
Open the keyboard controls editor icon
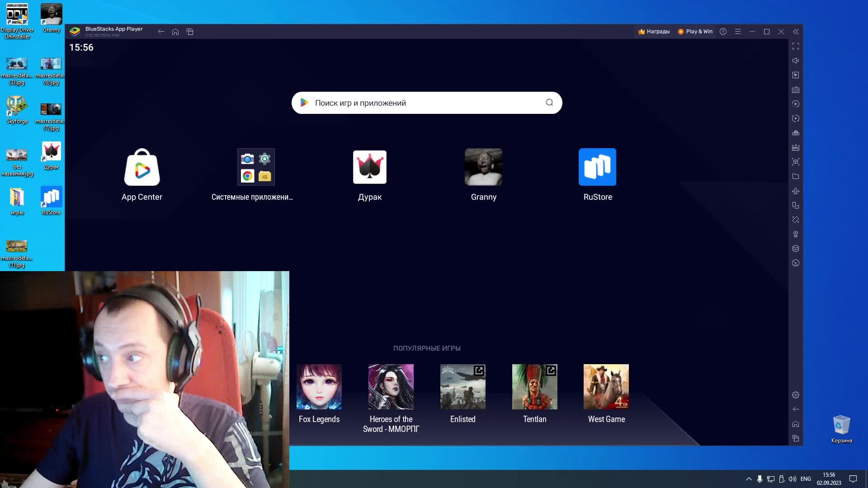point(796,89)
